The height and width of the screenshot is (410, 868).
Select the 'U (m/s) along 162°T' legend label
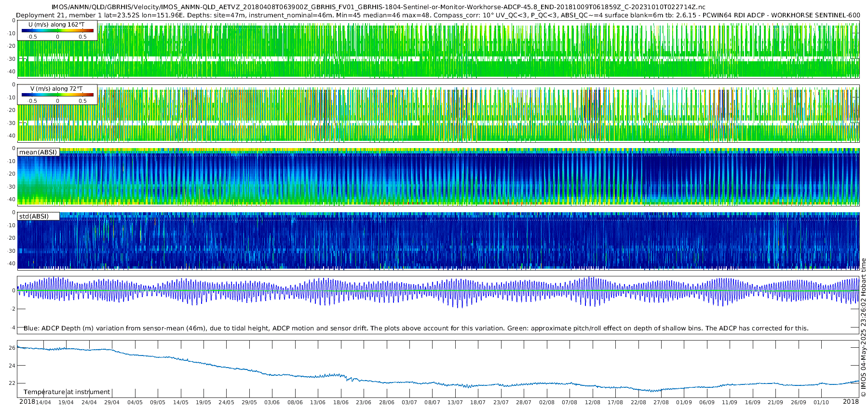coord(57,25)
